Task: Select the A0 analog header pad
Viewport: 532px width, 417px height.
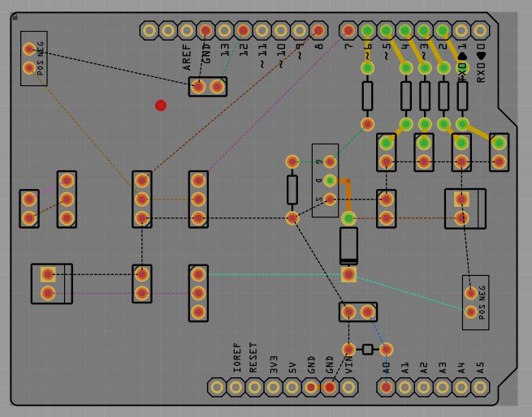Action: [x=386, y=387]
